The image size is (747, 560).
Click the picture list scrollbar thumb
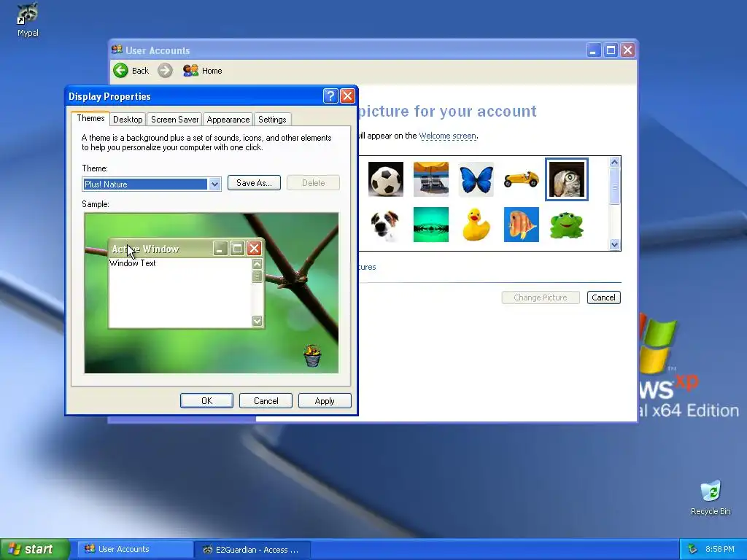click(x=614, y=186)
